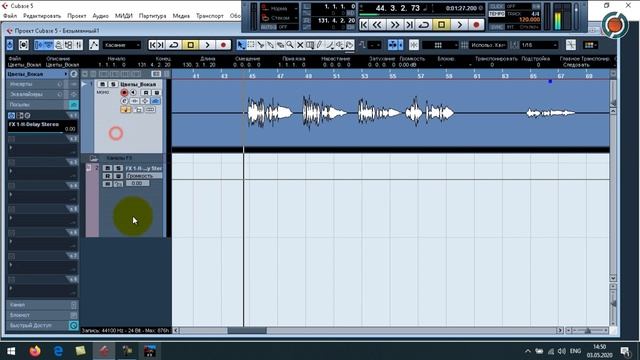Screen dimensions: 640x360
Task: Expand the Быстрый Доступ inspector section
Action: pos(42,326)
